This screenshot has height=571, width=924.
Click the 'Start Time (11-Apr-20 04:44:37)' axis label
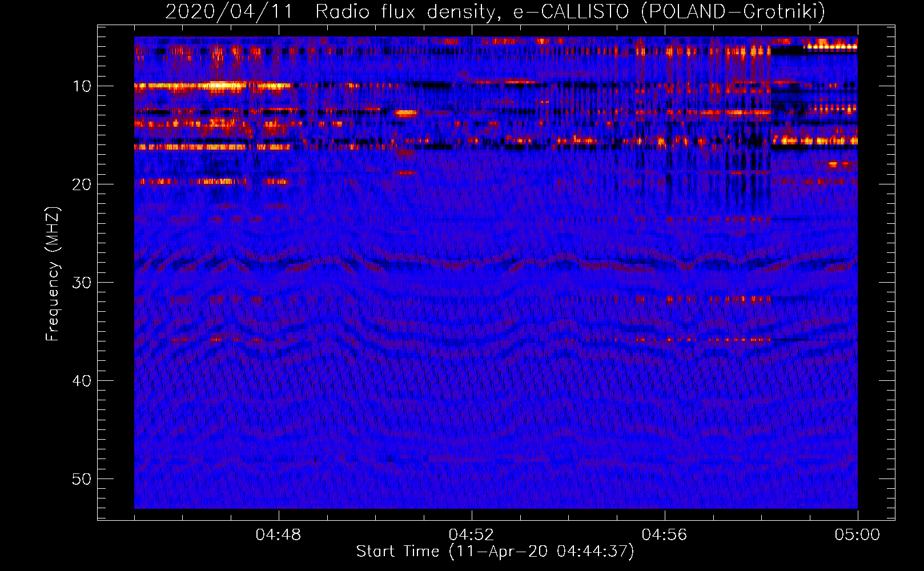pyautogui.click(x=495, y=552)
